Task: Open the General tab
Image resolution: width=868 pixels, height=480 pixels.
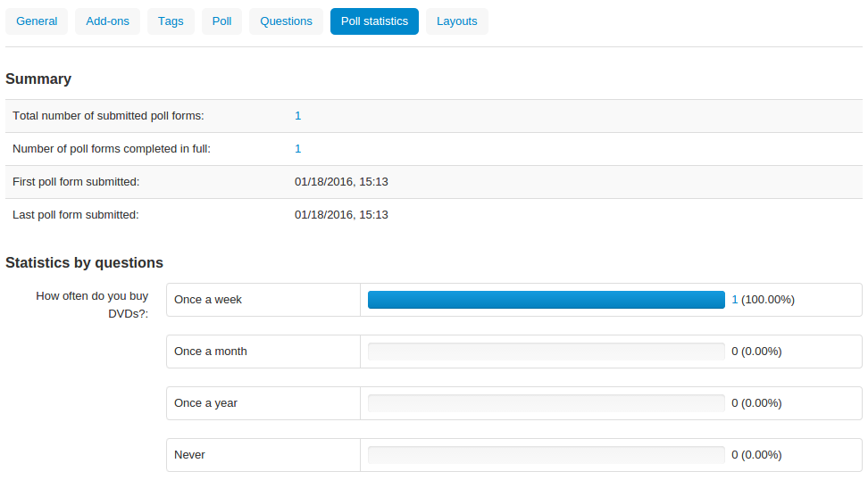Action: click(x=37, y=21)
